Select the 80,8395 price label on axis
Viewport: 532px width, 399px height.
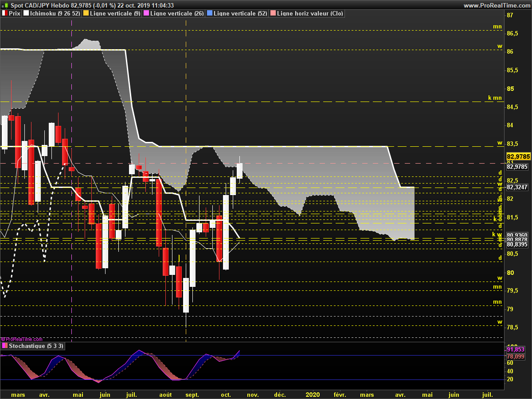pos(517,244)
